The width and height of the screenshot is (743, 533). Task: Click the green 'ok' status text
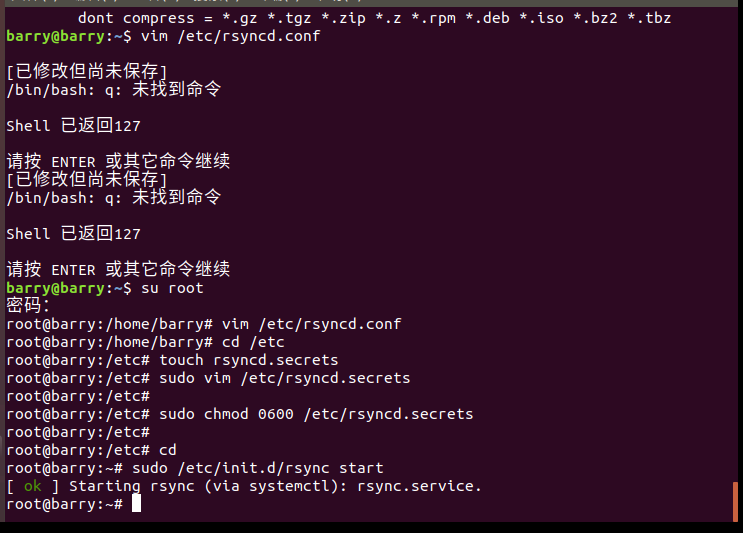pyautogui.click(x=33, y=486)
